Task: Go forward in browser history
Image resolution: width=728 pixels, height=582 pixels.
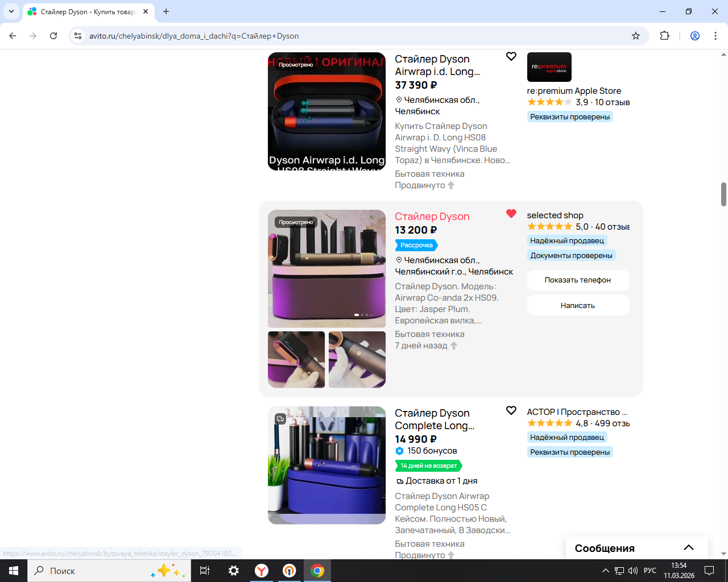Action: coord(33,36)
